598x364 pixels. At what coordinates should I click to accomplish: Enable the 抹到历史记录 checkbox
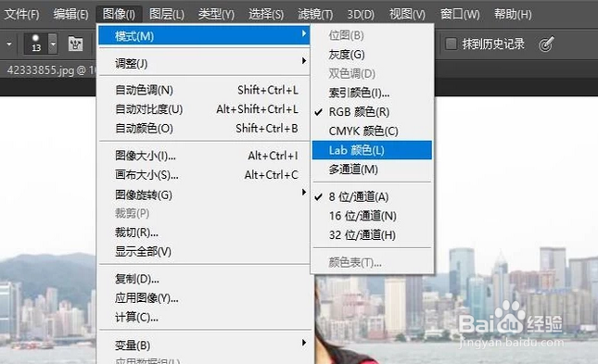click(x=452, y=44)
